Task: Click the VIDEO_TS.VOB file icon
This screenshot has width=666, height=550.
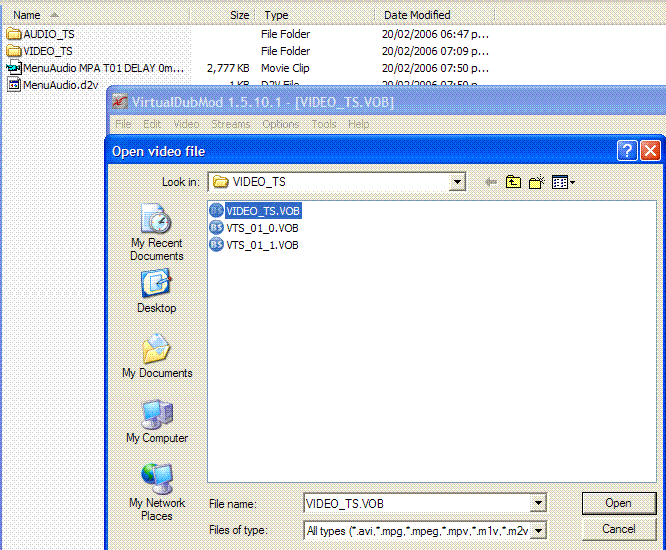Action: click(217, 211)
